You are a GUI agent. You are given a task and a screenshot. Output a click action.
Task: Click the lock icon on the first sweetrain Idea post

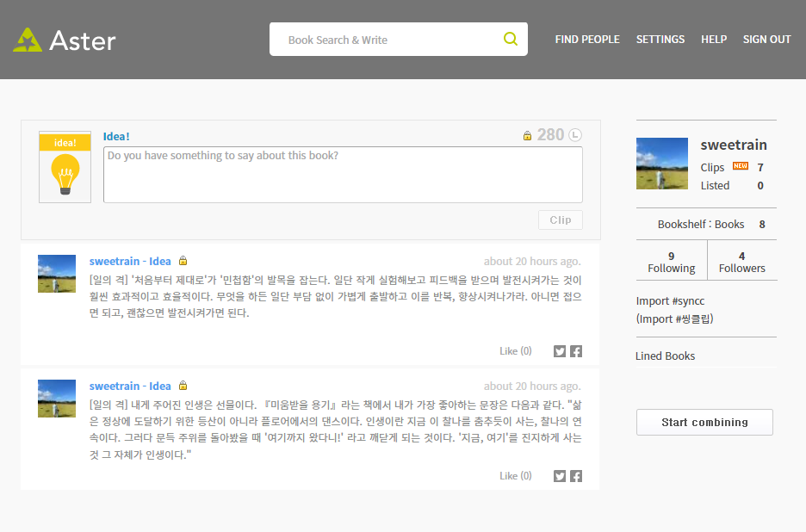pyautogui.click(x=183, y=261)
